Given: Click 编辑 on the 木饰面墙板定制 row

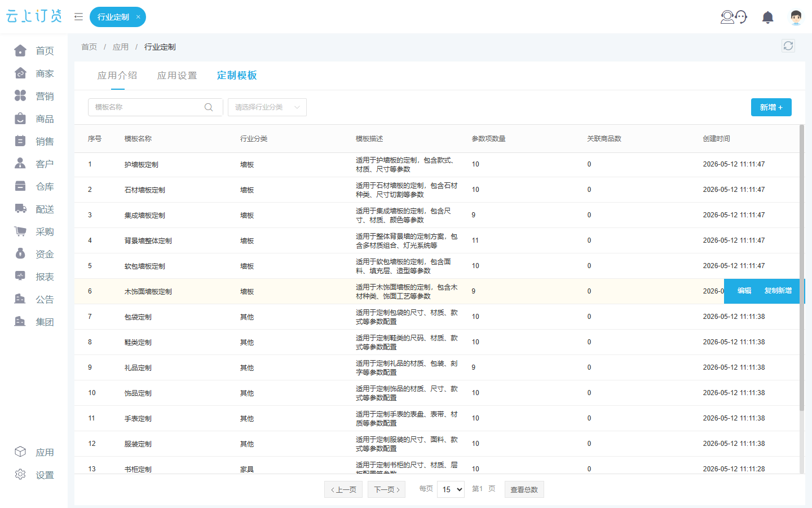Looking at the screenshot, I should pyautogui.click(x=744, y=291).
